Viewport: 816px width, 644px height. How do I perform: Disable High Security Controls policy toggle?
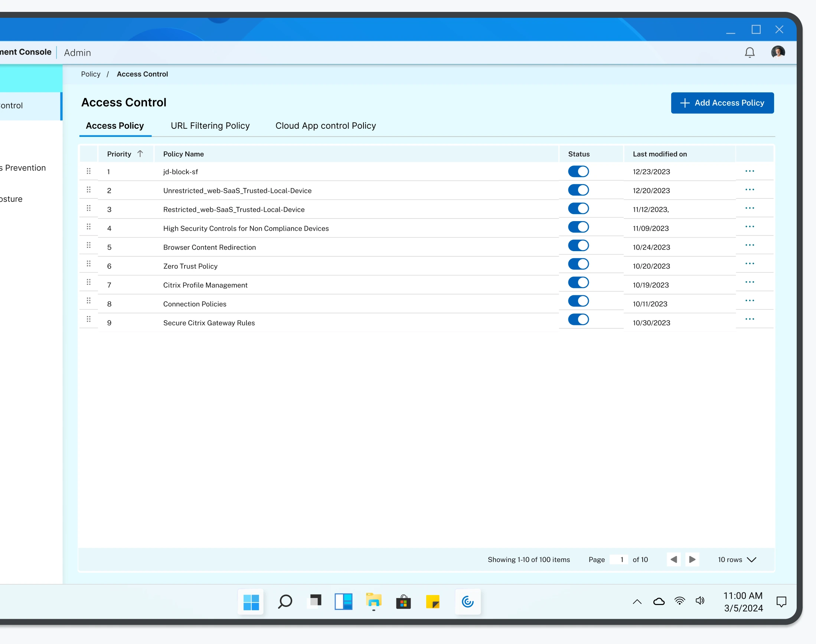(x=578, y=227)
